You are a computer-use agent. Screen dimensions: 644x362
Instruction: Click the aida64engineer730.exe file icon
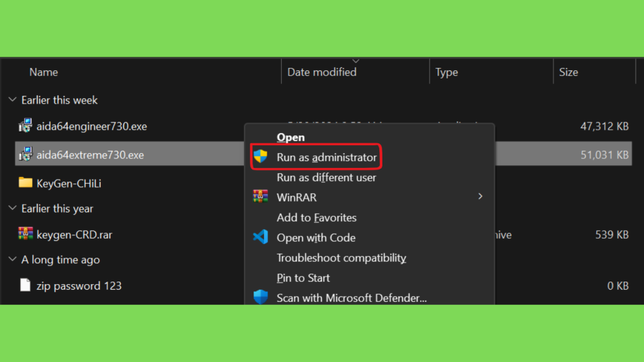pos(25,126)
